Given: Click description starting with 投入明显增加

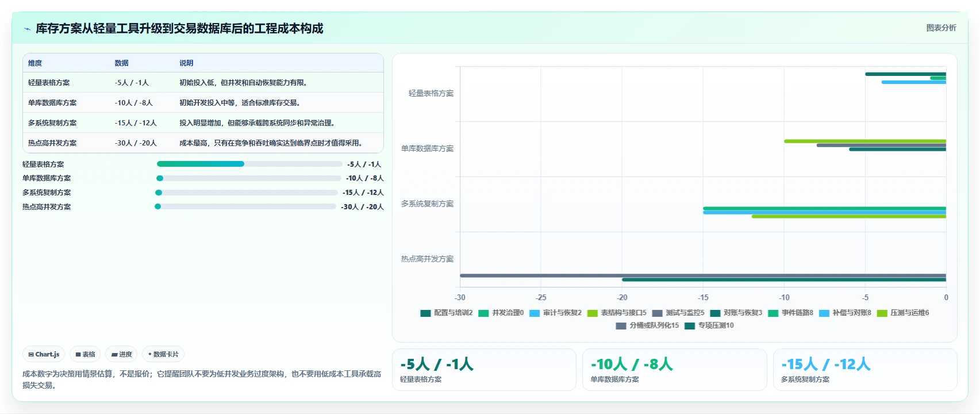Looking at the screenshot, I should click(x=258, y=123).
